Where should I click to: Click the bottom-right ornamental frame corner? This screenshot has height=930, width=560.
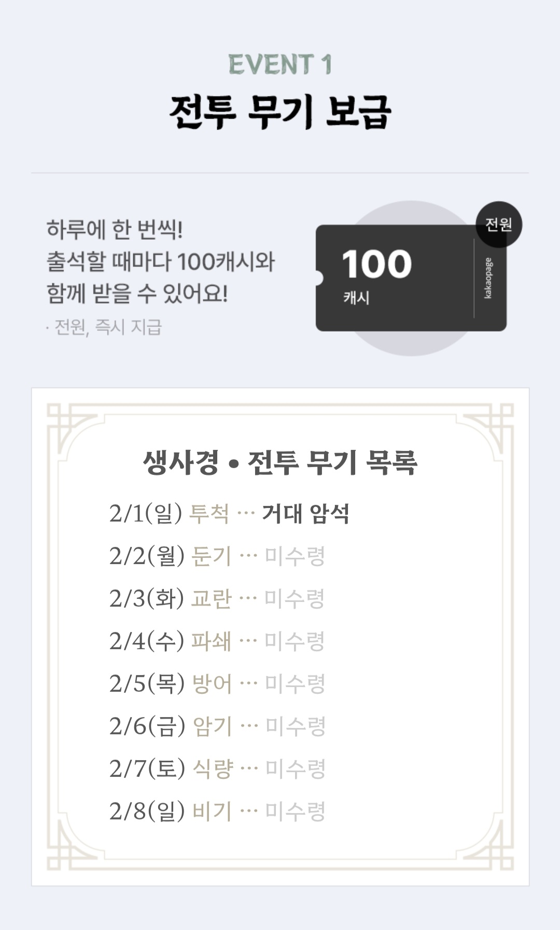tap(488, 845)
